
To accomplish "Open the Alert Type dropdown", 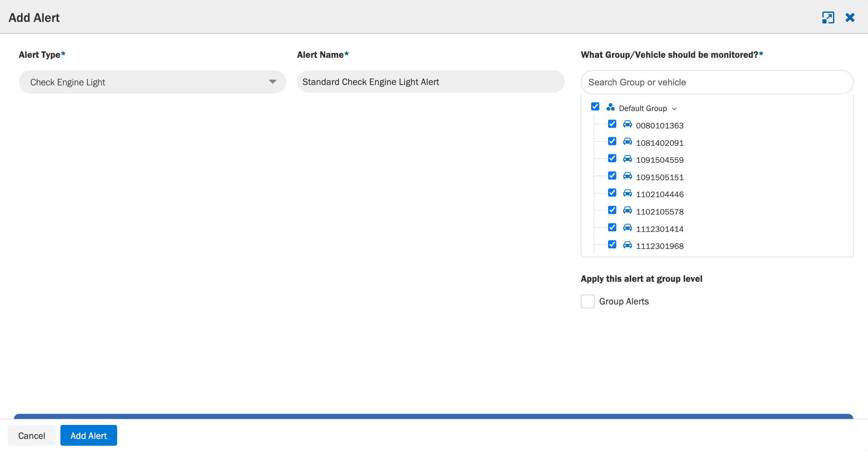I will (x=153, y=82).
